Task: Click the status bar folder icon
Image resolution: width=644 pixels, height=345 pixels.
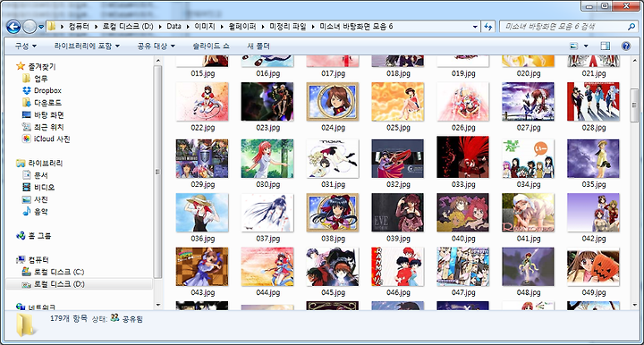Action: pos(25,325)
